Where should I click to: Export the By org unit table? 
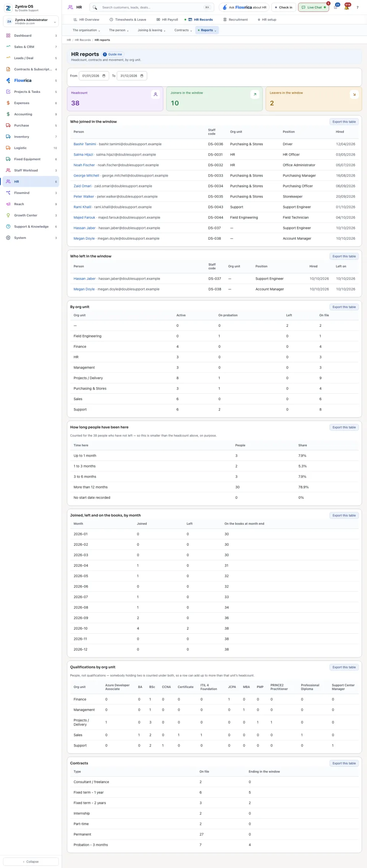pos(344,307)
